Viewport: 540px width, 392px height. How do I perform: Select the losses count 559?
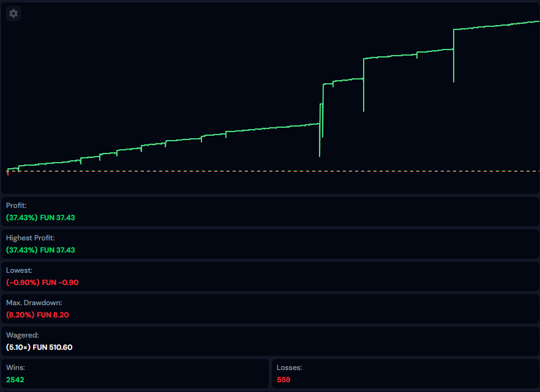click(283, 380)
